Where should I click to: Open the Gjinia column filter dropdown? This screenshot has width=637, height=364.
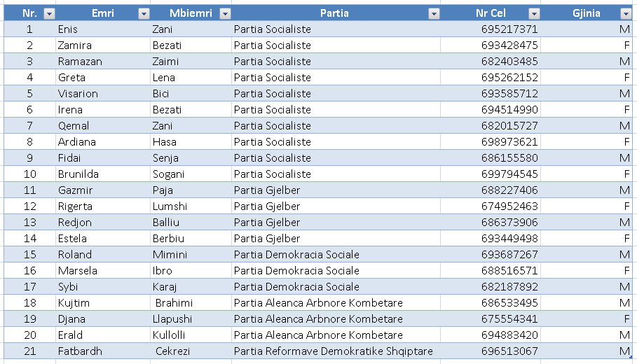coord(626,13)
